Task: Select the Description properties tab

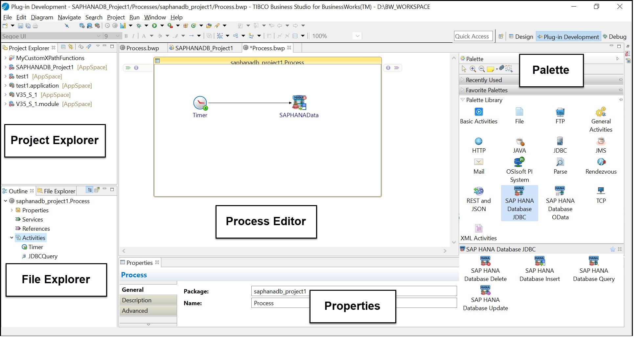Action: [148, 300]
